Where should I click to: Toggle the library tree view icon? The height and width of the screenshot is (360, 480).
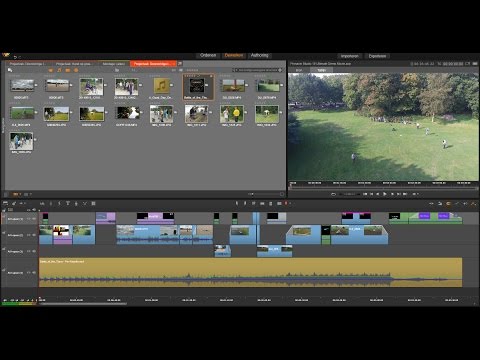point(10,70)
